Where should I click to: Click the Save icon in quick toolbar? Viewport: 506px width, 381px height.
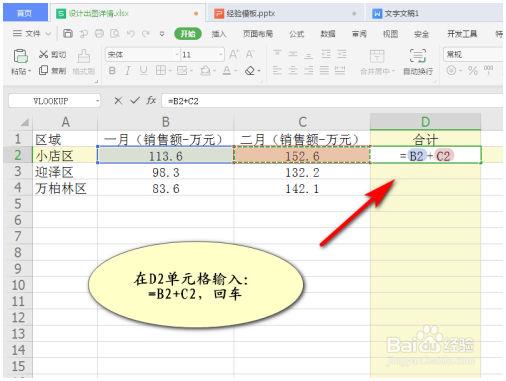pos(68,33)
